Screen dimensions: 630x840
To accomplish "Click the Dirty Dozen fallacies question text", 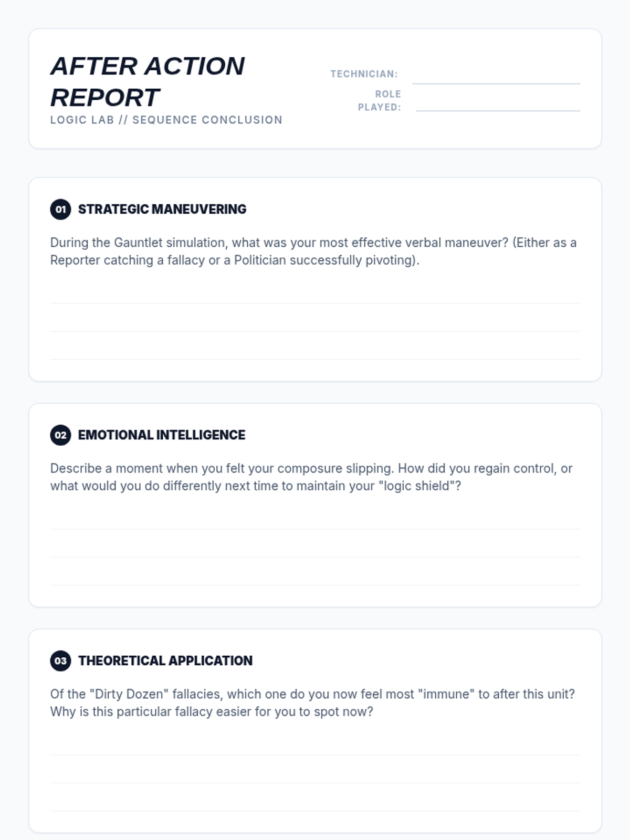I will [x=312, y=703].
